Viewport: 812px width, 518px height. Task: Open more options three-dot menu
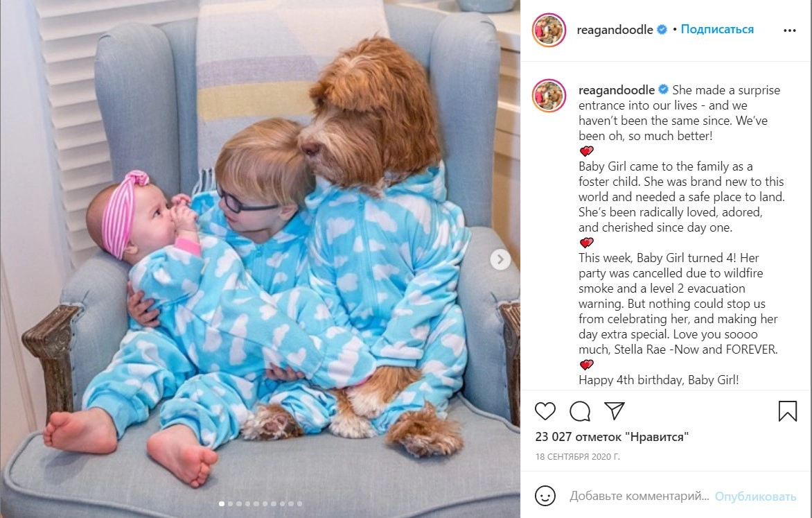coord(790,31)
